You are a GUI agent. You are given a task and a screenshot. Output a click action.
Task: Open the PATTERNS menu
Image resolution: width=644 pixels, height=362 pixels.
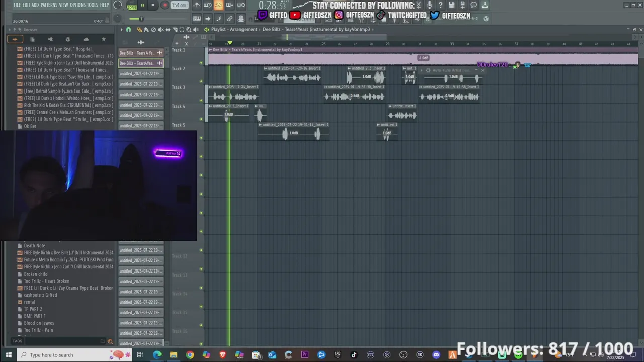pyautogui.click(x=49, y=5)
